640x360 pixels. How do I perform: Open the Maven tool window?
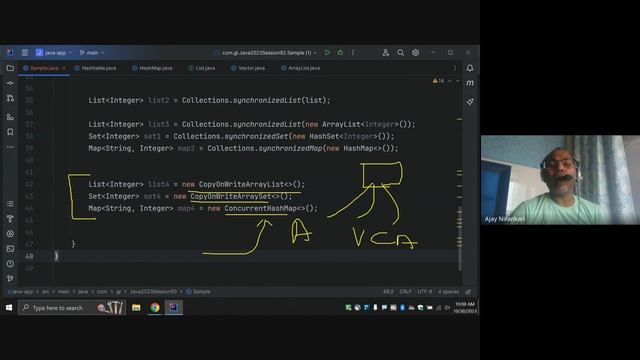470,83
